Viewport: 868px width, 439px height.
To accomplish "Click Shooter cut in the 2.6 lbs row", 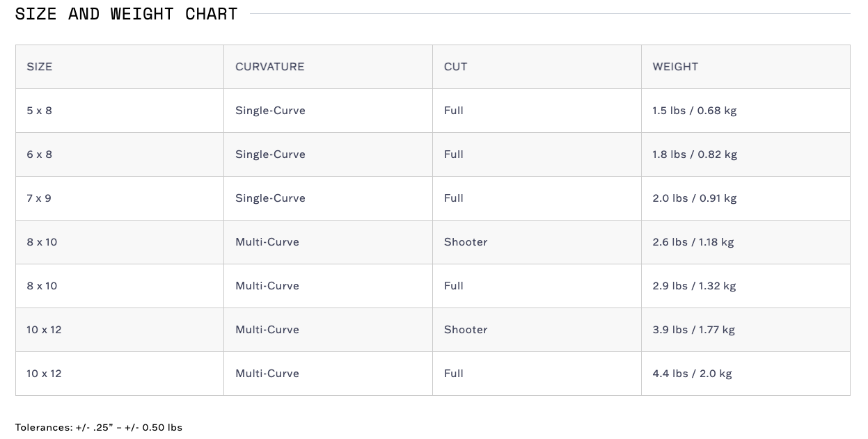I will click(466, 242).
